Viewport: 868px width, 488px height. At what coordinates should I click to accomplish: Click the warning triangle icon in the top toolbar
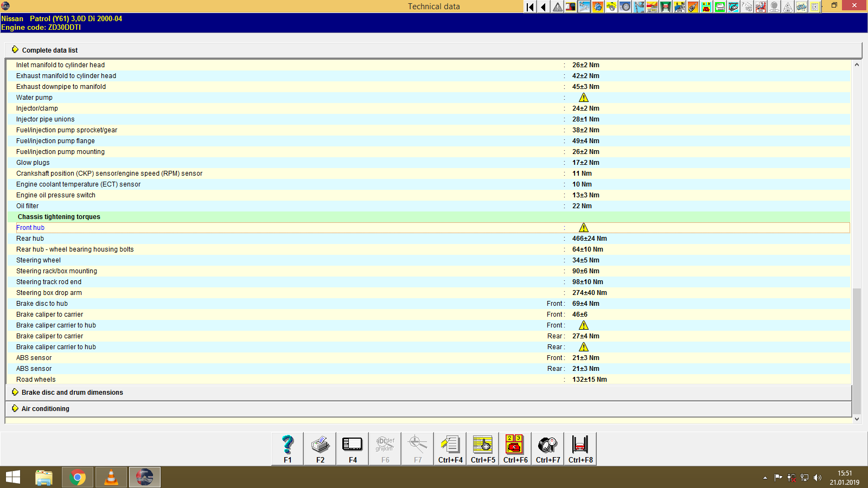557,7
